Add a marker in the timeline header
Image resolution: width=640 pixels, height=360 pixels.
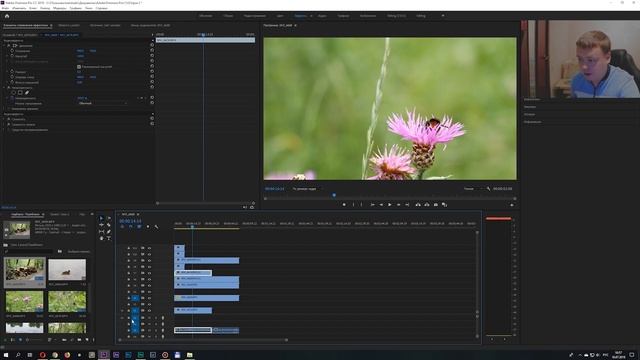148,227
